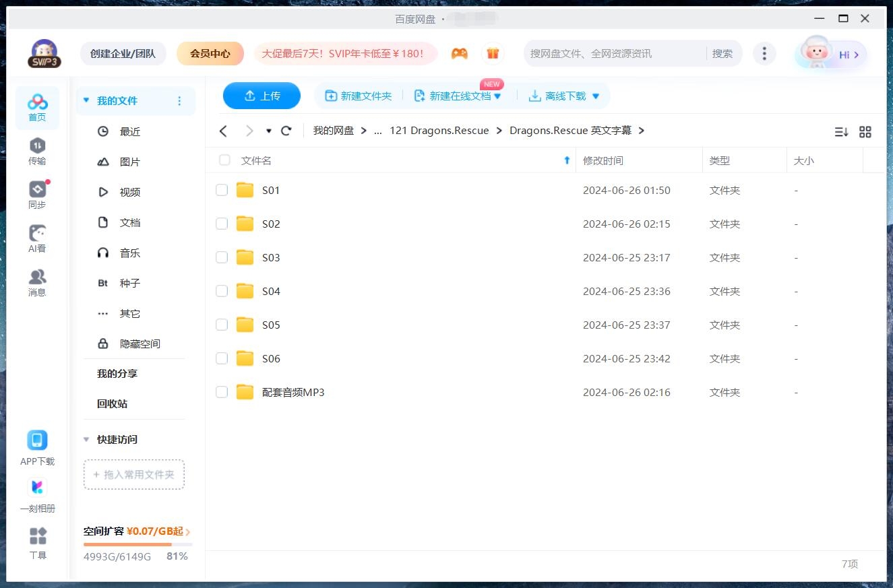This screenshot has width=893, height=588.
Task: Select all files via the header checkbox
Action: pos(224,160)
